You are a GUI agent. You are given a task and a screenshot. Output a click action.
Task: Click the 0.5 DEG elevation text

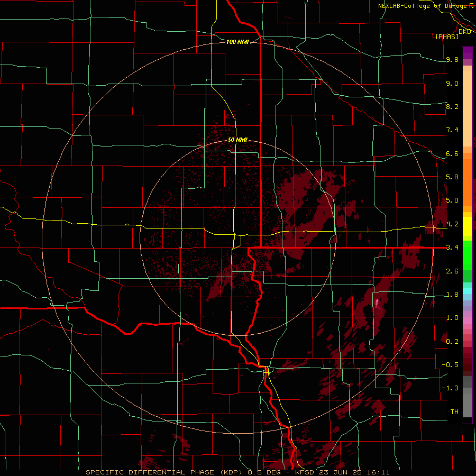264,472
